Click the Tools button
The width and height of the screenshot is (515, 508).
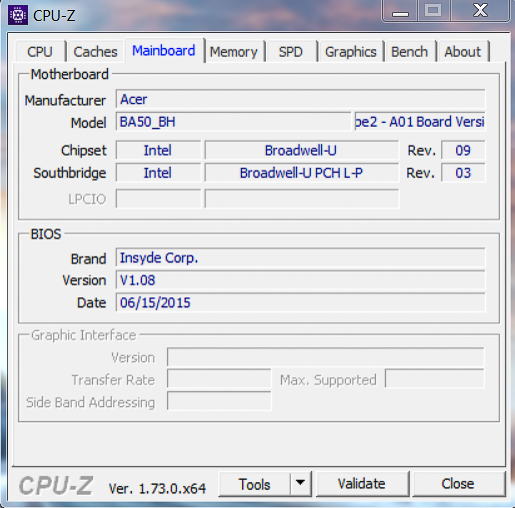(x=255, y=483)
